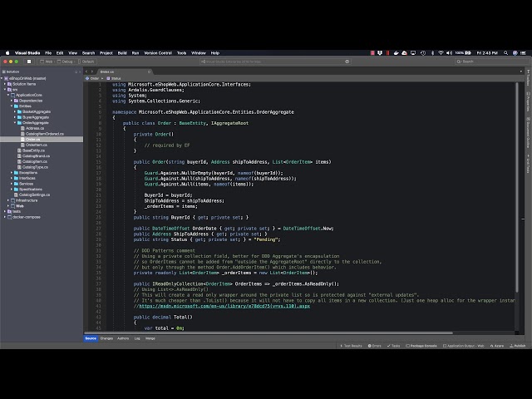532x399 pixels.
Task: Click the Time Machine icon in the menu bar
Action: pyautogui.click(x=423, y=53)
